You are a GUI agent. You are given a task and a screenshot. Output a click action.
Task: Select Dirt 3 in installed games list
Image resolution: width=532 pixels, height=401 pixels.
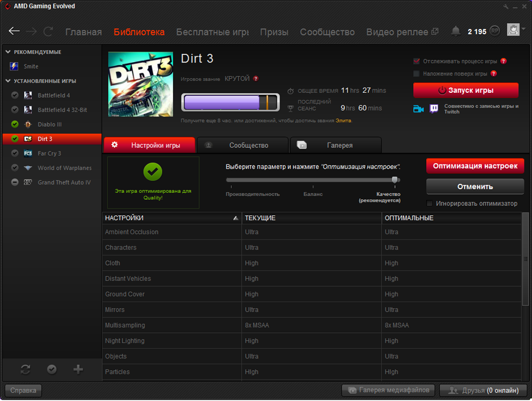[x=52, y=139]
